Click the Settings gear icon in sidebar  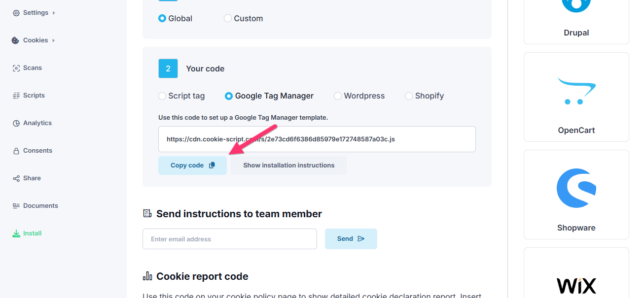point(16,13)
